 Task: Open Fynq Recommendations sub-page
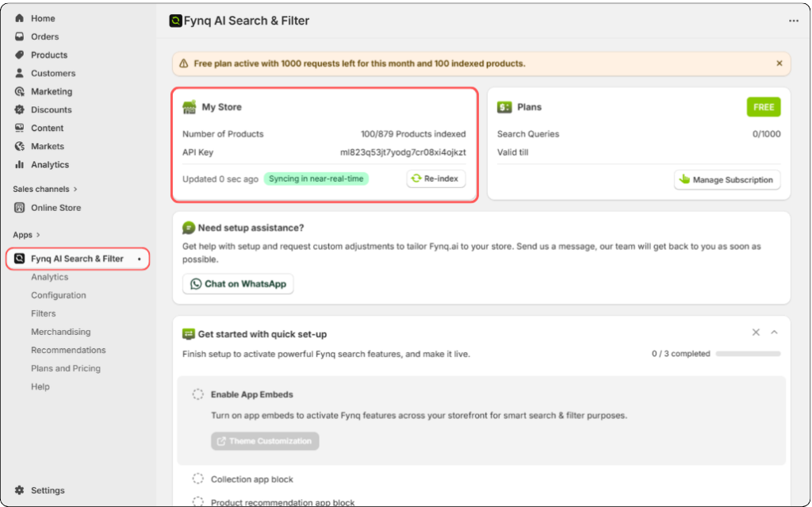[68, 350]
